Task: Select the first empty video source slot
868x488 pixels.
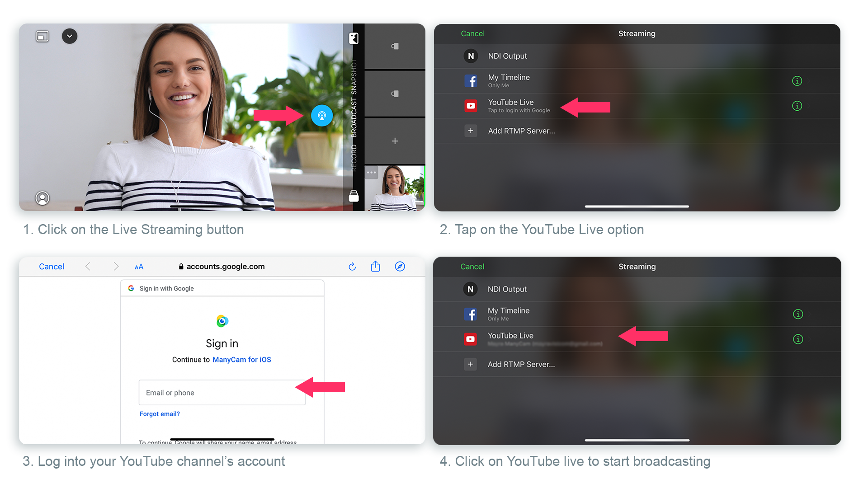Action: pyautogui.click(x=395, y=46)
